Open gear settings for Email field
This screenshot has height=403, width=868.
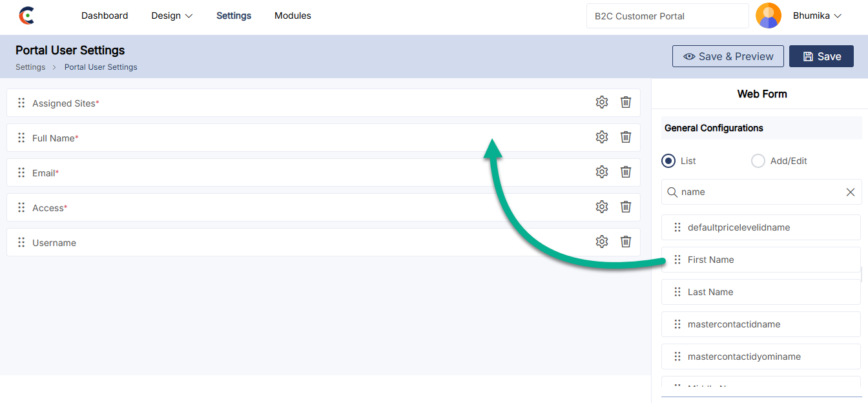point(602,172)
